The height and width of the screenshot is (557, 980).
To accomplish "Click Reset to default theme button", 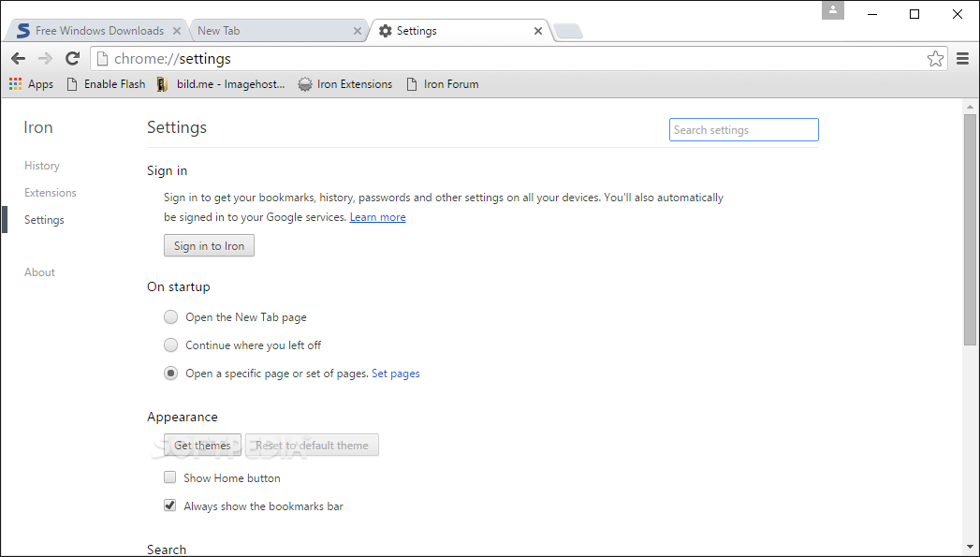I will pyautogui.click(x=312, y=445).
